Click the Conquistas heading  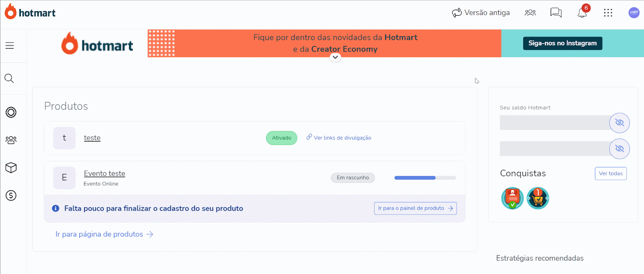[523, 173]
